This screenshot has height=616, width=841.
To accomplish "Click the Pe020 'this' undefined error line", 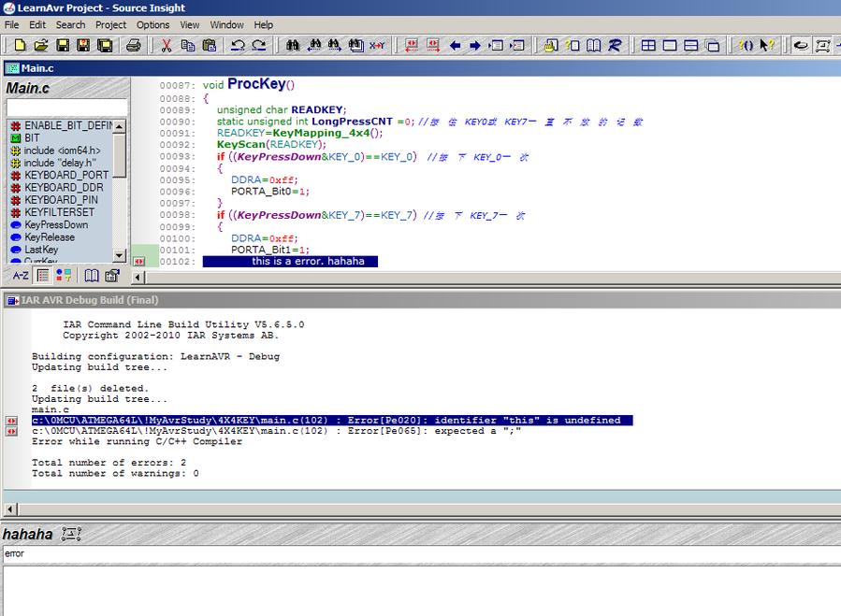I will 326,421.
